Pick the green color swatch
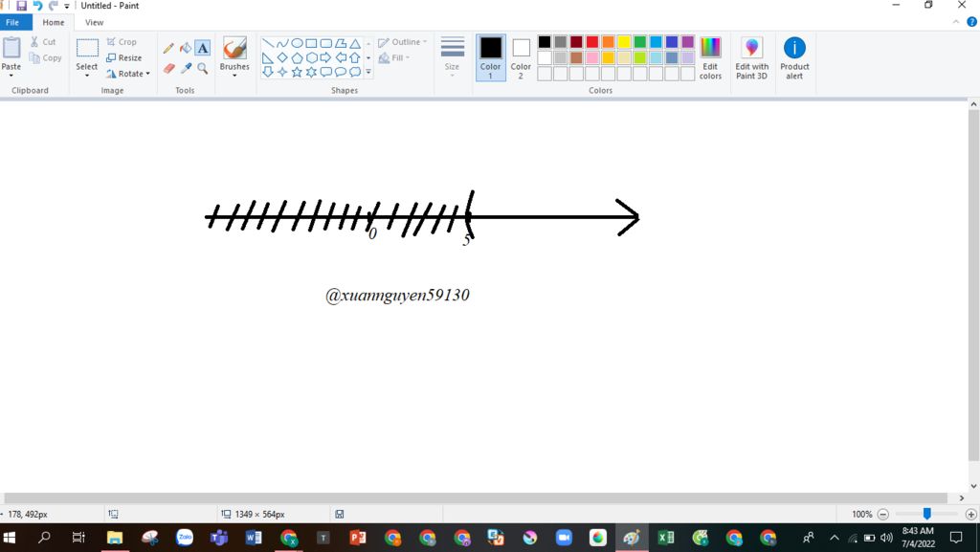 [640, 42]
